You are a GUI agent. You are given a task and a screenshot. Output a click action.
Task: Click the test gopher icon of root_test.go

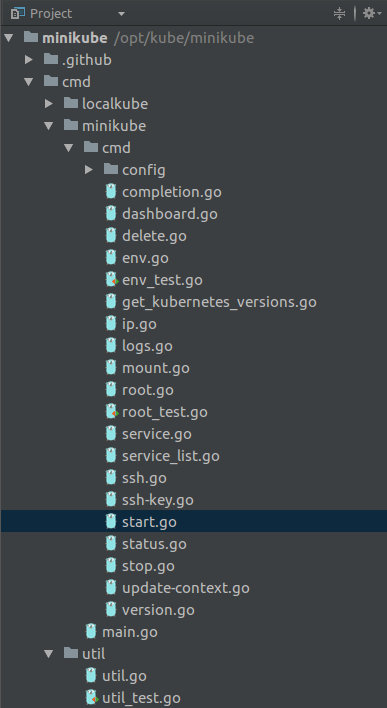coord(112,412)
